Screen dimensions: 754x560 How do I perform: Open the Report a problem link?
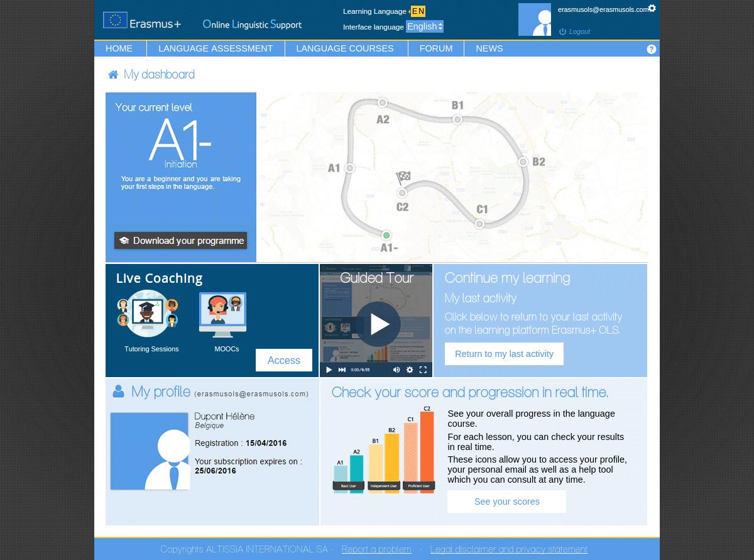coord(376,549)
